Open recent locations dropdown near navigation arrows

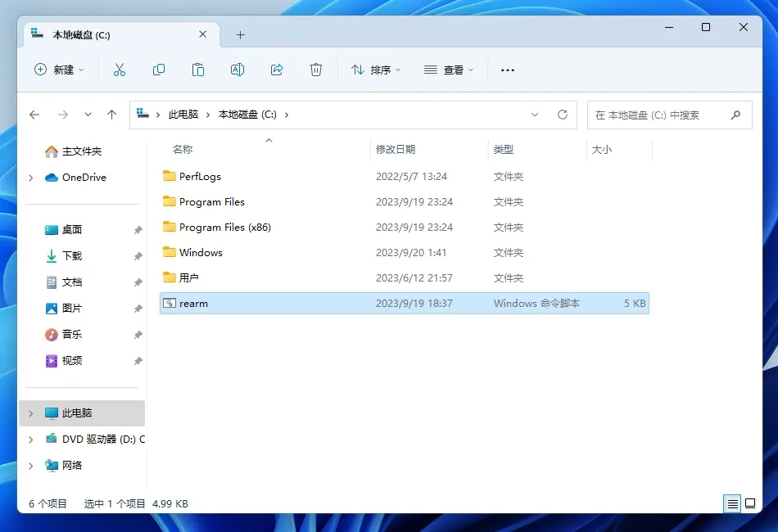point(88,115)
